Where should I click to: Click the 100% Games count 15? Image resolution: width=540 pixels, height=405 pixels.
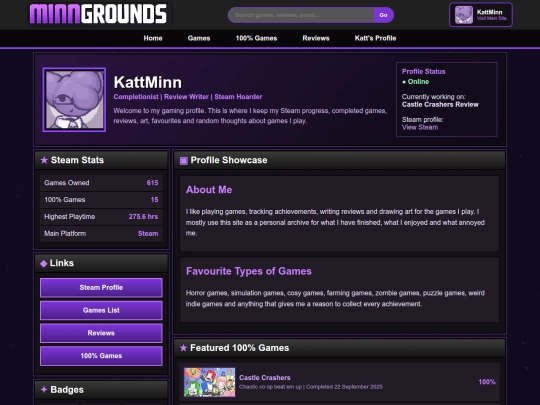tap(154, 200)
